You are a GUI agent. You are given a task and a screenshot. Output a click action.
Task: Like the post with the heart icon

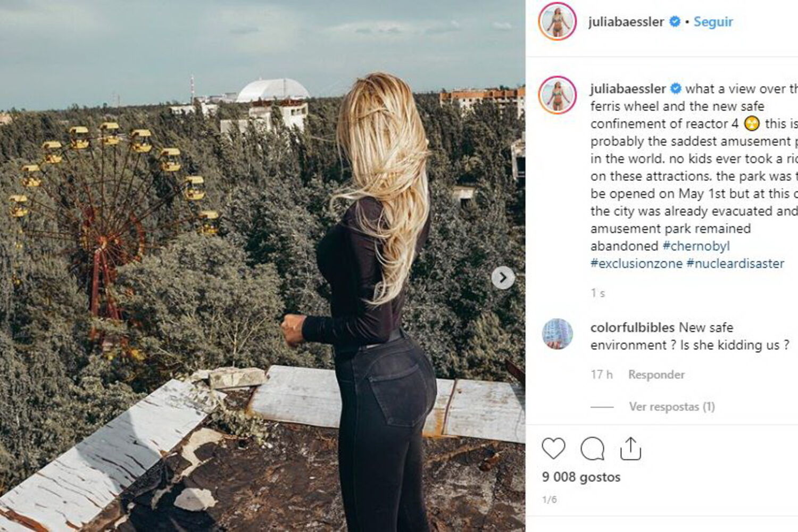pyautogui.click(x=553, y=448)
